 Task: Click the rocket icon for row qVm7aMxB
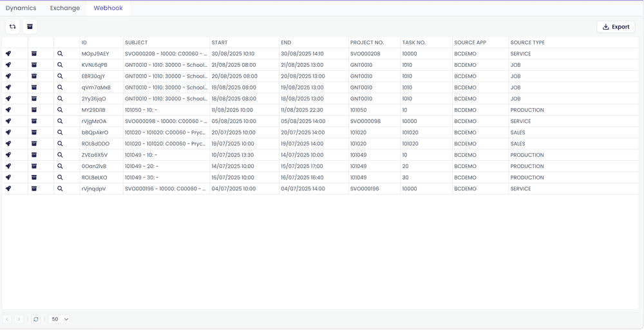click(8, 87)
